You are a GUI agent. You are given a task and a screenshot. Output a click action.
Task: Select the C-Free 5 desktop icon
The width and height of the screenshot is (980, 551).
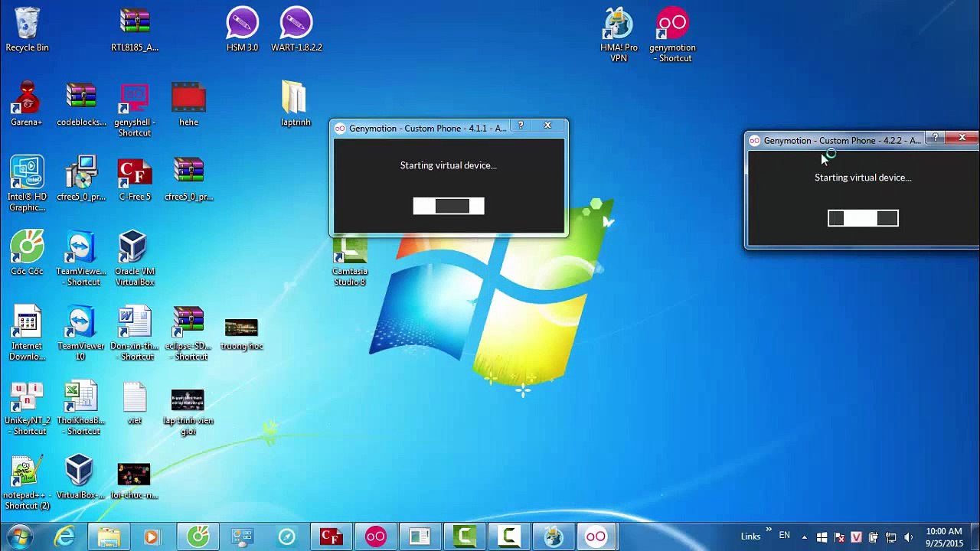134,180
